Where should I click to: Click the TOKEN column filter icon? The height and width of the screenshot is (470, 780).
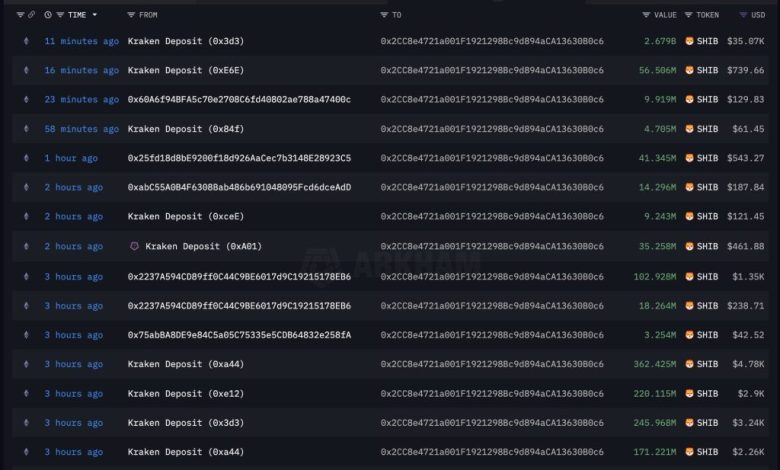point(688,15)
